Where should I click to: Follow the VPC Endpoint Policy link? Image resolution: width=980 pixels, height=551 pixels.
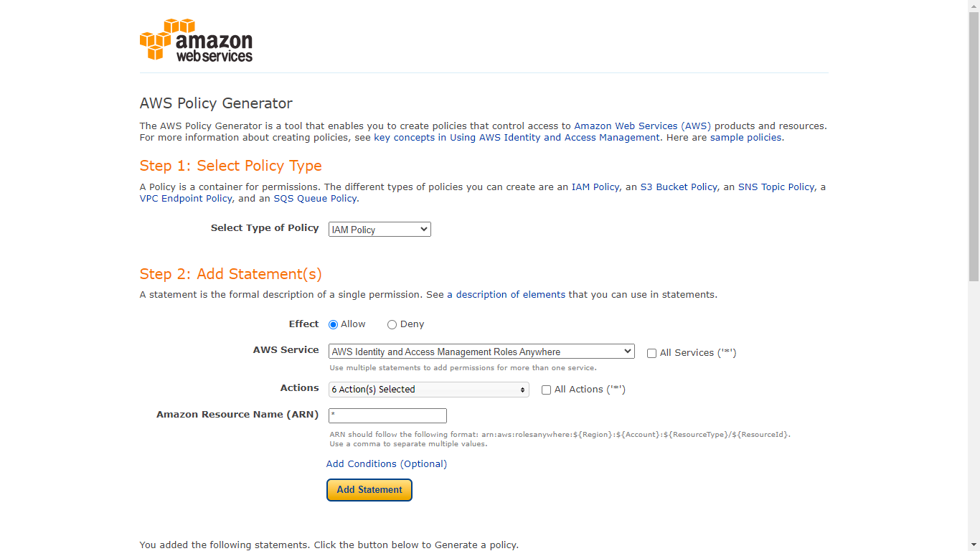click(x=186, y=198)
